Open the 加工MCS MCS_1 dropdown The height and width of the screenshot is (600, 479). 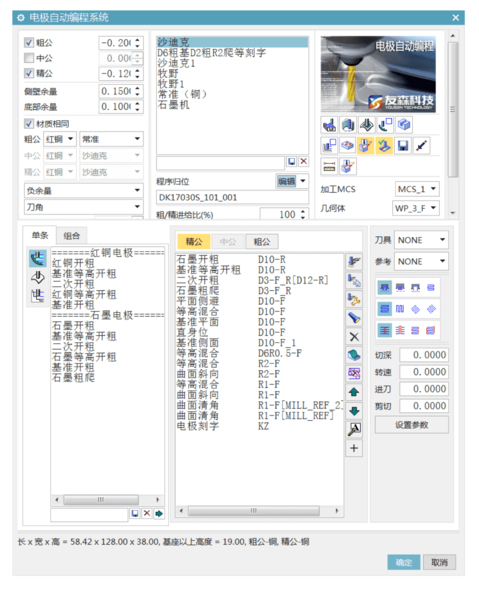[x=417, y=189]
